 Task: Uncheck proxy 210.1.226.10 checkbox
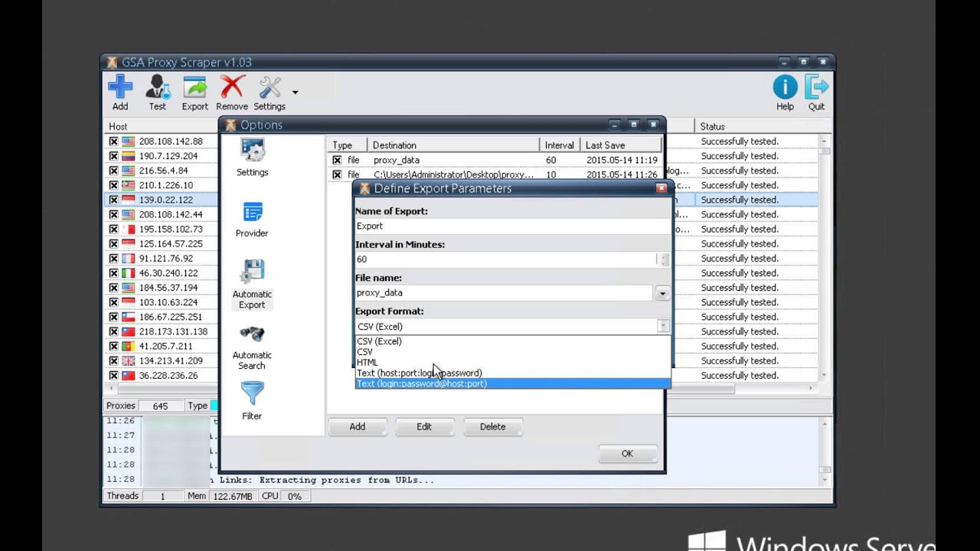click(x=113, y=185)
